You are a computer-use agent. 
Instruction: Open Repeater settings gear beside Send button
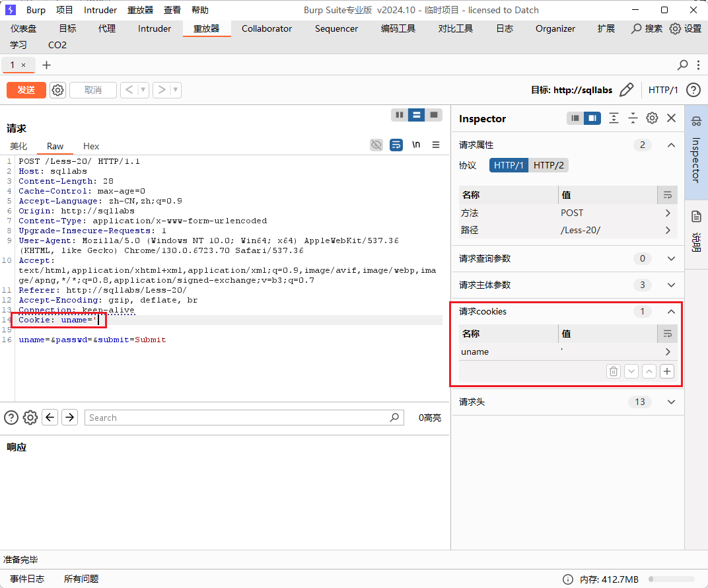point(58,90)
